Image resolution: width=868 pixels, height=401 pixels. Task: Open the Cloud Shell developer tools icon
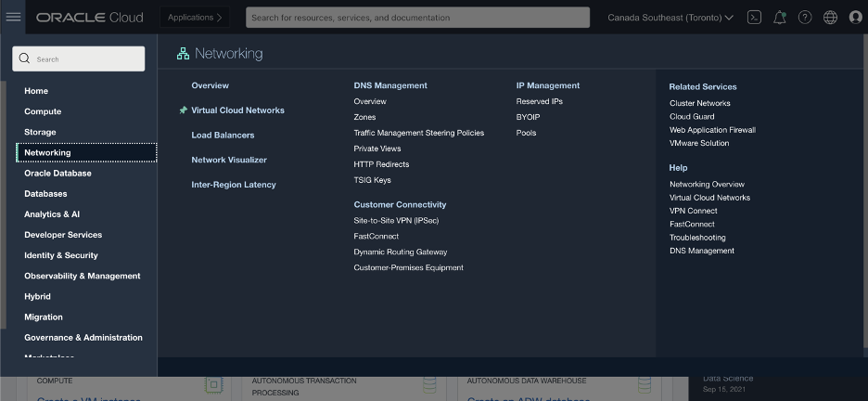754,17
